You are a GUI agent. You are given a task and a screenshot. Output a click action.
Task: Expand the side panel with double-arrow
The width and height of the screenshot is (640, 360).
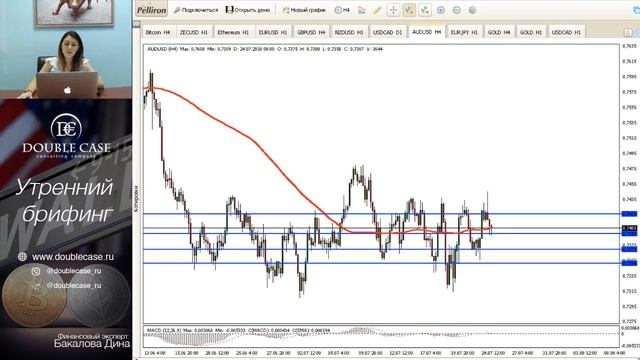pyautogui.click(x=136, y=24)
